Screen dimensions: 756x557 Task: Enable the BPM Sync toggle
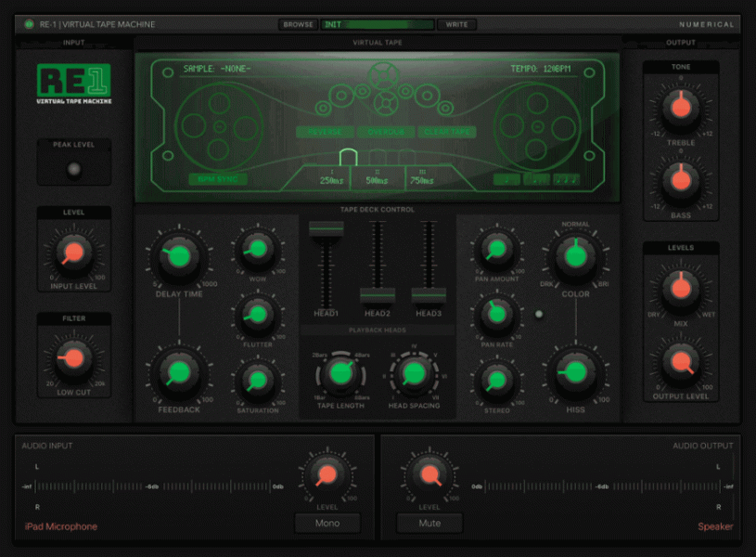(218, 179)
